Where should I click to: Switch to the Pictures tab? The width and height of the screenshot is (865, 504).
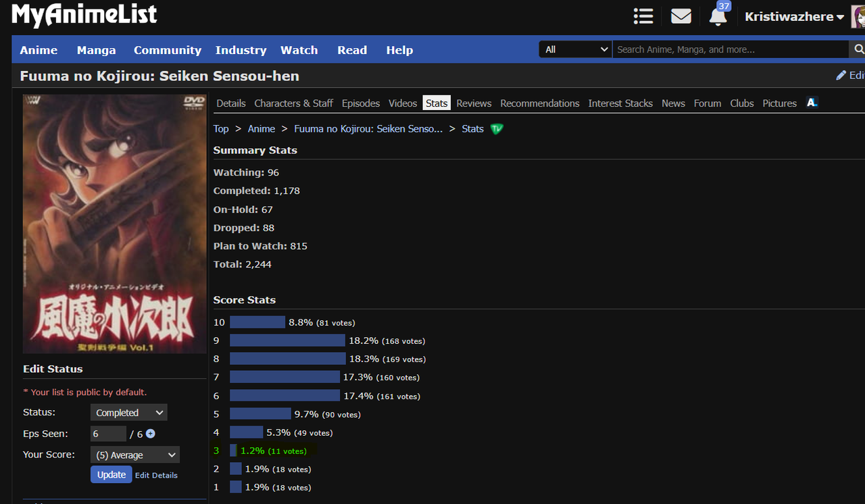tap(780, 103)
